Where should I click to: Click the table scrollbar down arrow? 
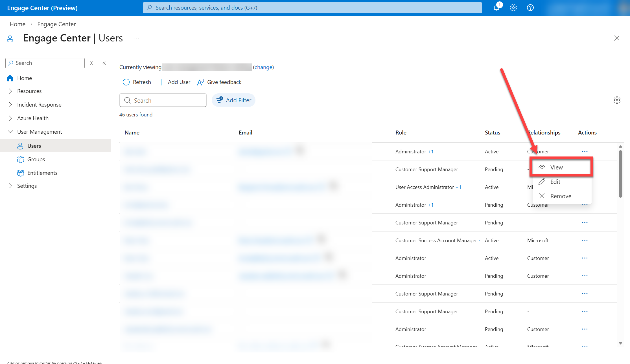pos(620,343)
